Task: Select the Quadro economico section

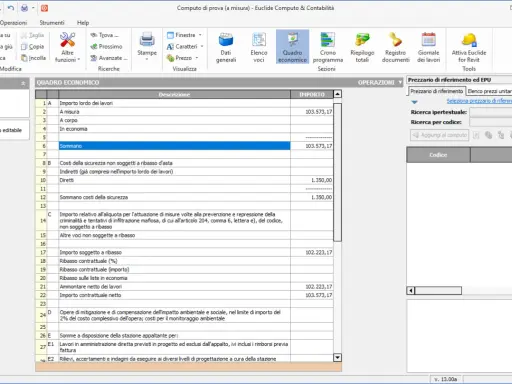Action: (x=292, y=47)
